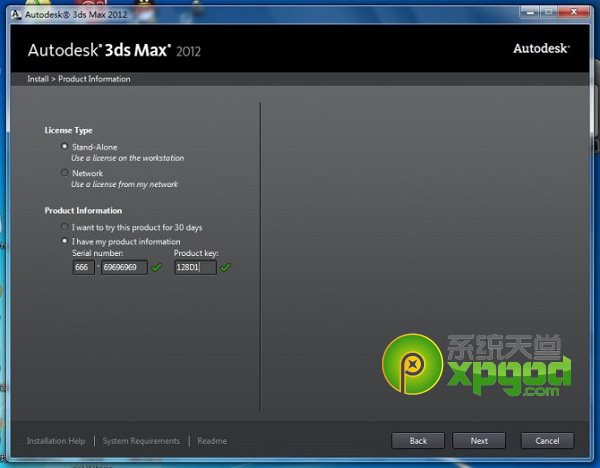Click the serial number prefix field containing 666
This screenshot has width=600, height=468.
tap(83, 267)
